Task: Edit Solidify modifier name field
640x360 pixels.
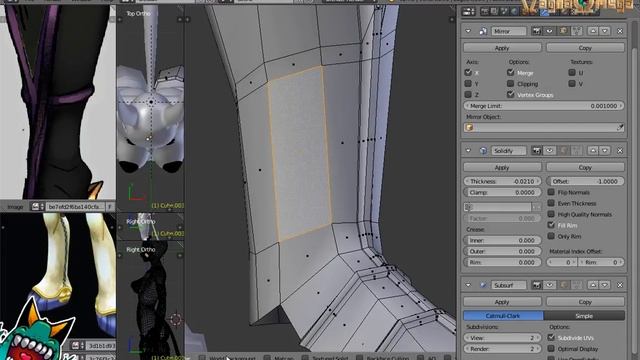Action: 508,151
